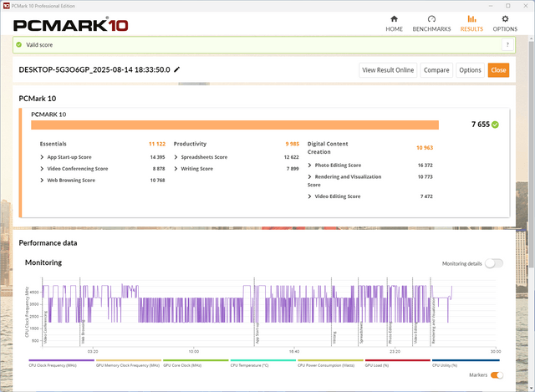This screenshot has width=535, height=392.
Task: Click the vertical scrollbar on the right
Action: click(x=532, y=154)
